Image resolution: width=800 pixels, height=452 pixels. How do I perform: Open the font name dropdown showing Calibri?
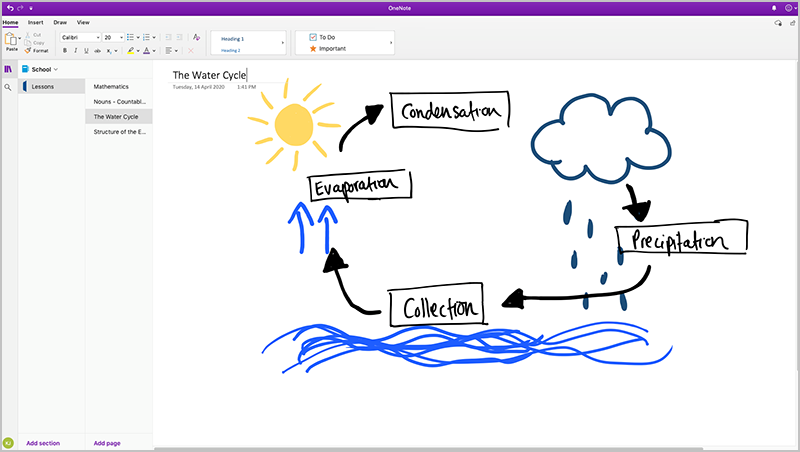(x=78, y=37)
